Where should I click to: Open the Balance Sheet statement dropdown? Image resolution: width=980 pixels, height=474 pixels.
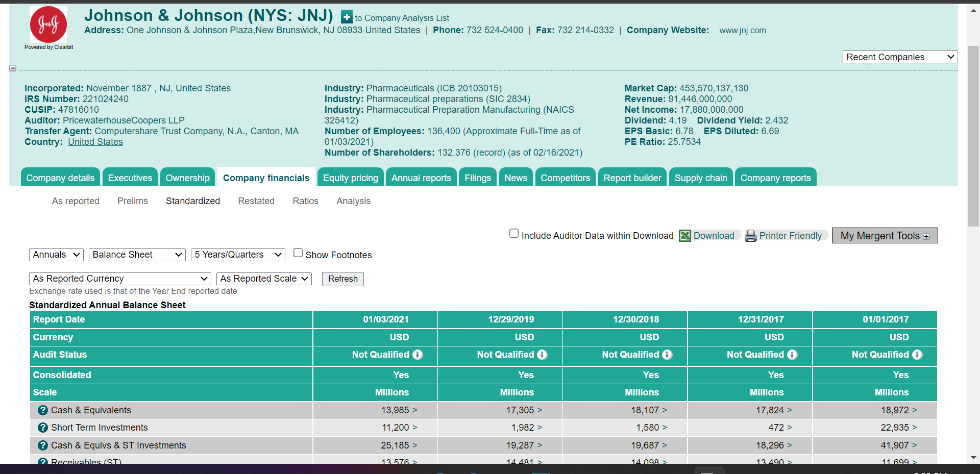(136, 255)
